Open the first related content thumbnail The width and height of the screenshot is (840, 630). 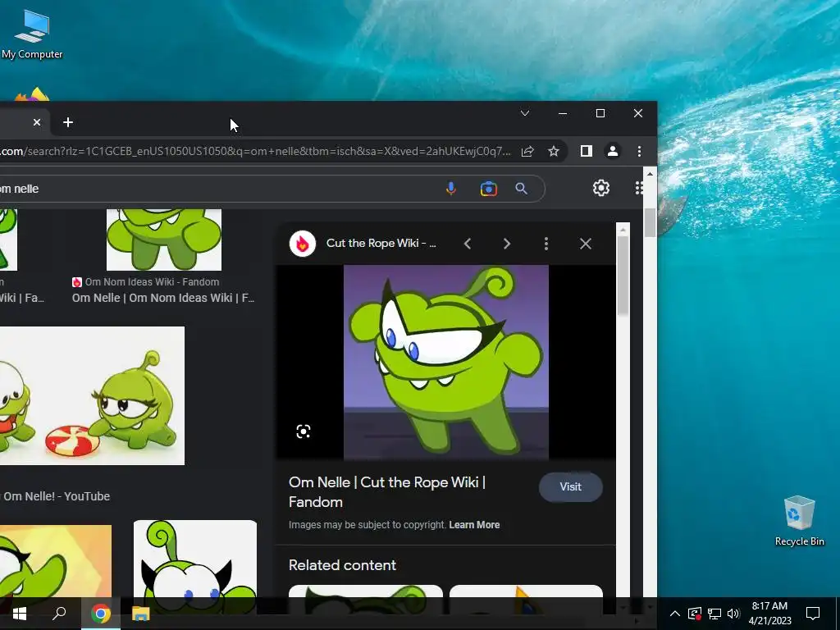(x=366, y=599)
